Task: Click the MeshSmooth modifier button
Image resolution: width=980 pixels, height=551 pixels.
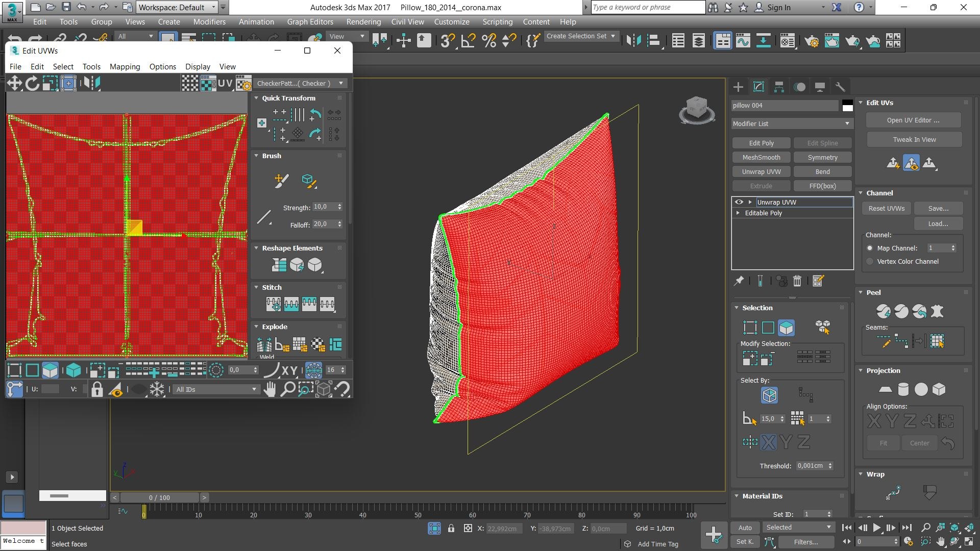Action: (x=761, y=157)
